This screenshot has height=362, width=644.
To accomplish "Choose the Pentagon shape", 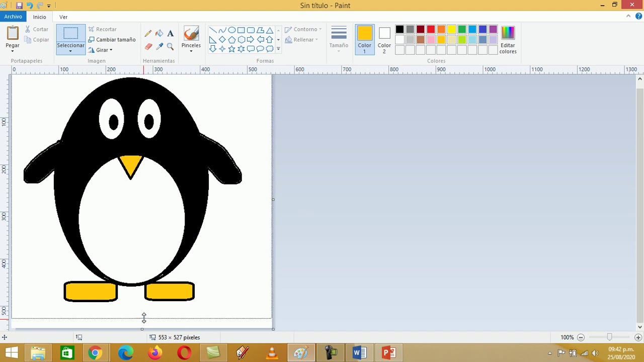I will point(231,40).
